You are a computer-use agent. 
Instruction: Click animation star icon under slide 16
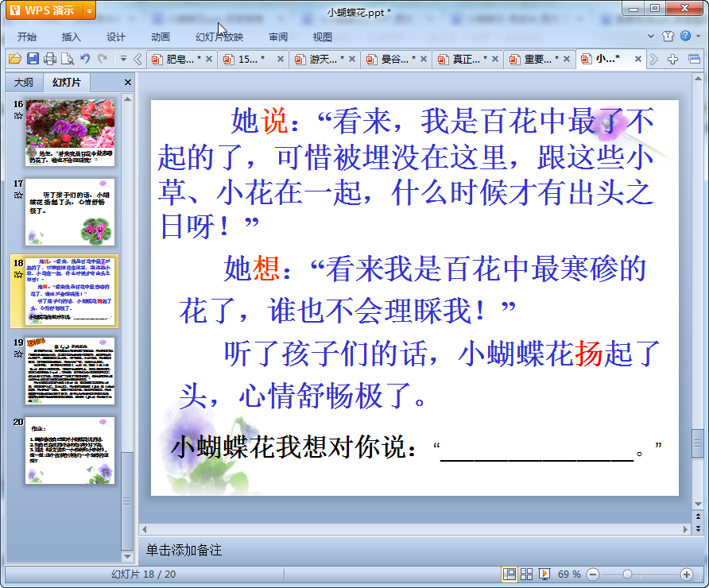(18, 116)
